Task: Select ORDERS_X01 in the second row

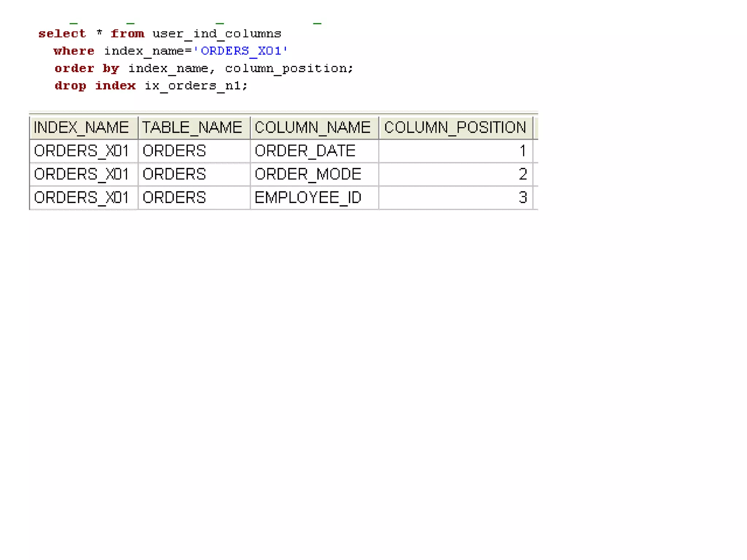Action: [x=81, y=174]
